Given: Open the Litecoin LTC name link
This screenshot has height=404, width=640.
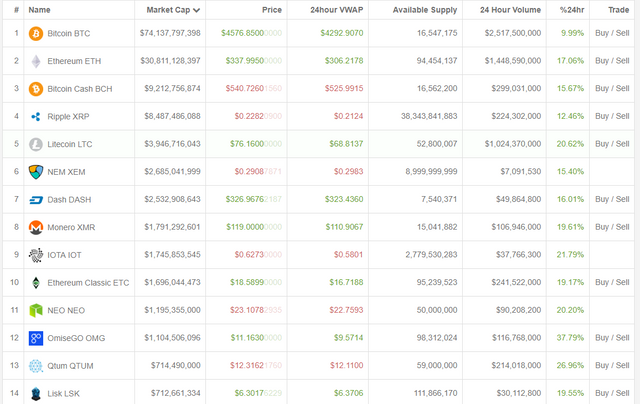Looking at the screenshot, I should (70, 144).
